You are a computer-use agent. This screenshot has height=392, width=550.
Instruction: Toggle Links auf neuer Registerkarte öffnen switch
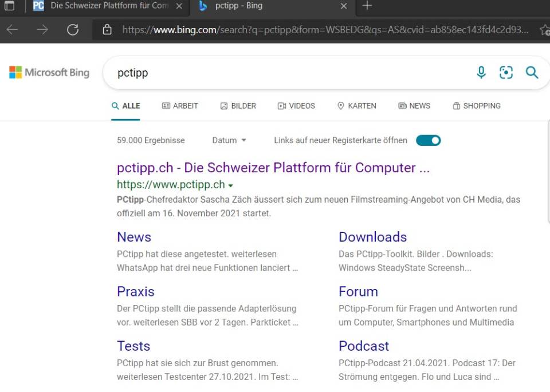pos(429,140)
